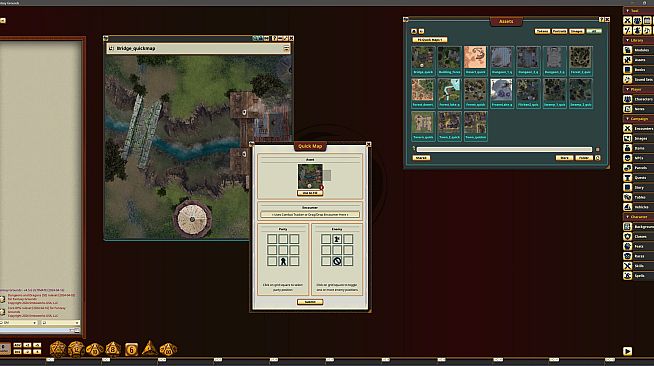Open Characters in the Player sidebar

click(x=638, y=99)
